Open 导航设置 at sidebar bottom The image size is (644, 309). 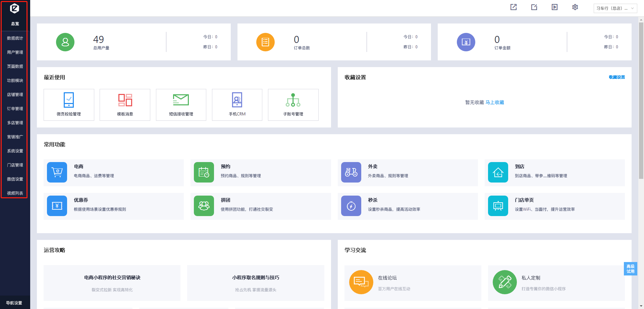point(14,303)
